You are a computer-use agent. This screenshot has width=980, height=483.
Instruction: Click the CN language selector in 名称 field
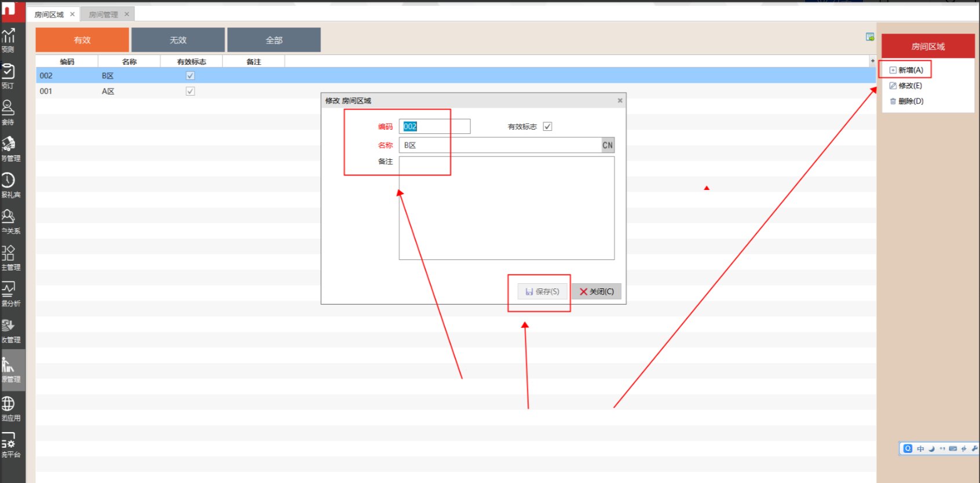point(608,145)
